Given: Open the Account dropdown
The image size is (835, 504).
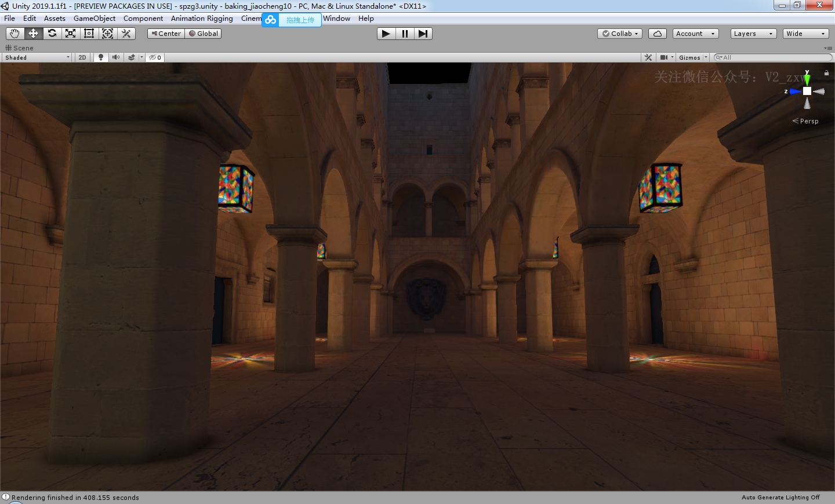Looking at the screenshot, I should (x=696, y=34).
